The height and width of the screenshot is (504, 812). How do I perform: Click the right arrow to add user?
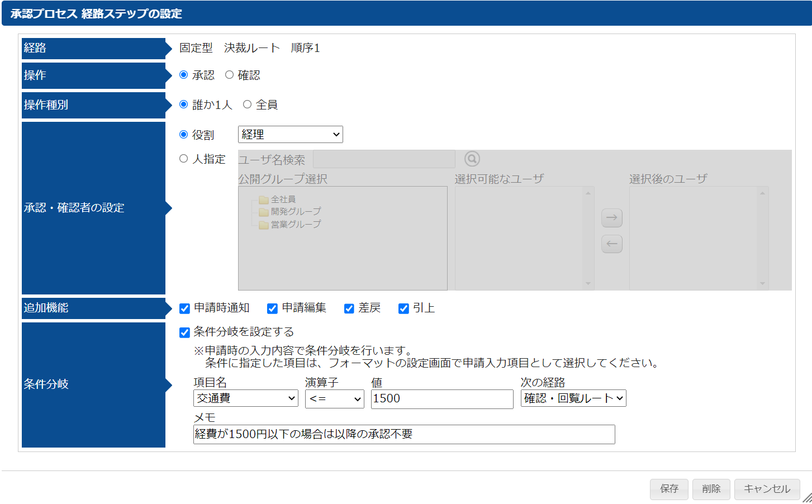[612, 217]
